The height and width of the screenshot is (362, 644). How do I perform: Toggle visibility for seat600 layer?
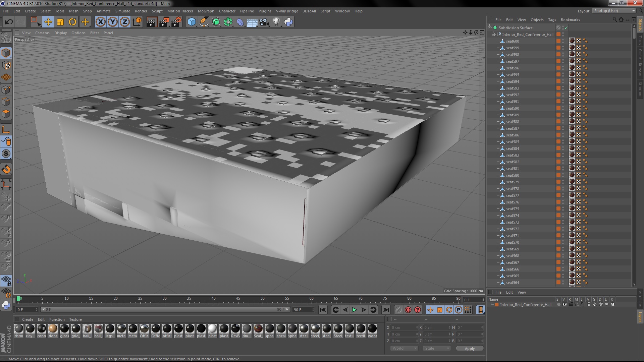pyautogui.click(x=562, y=40)
